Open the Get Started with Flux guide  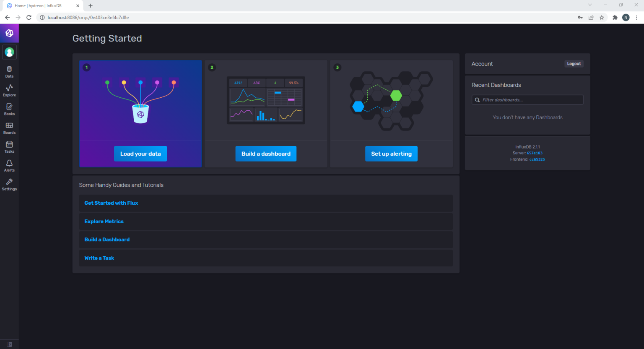(111, 203)
